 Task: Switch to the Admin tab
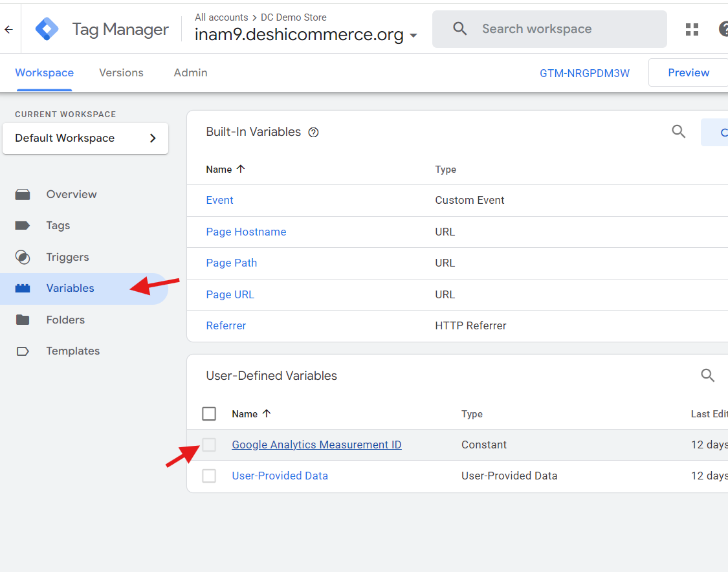click(x=190, y=73)
